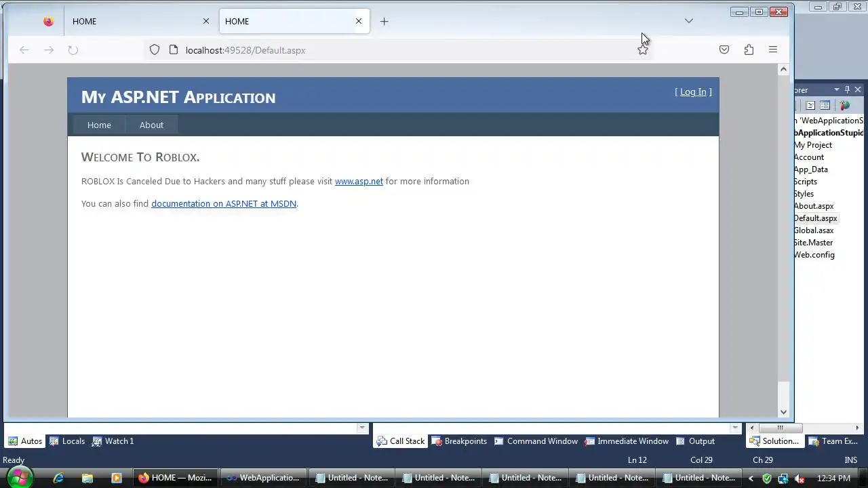Switch to the Autos tab
868x488 pixels.
25,441
